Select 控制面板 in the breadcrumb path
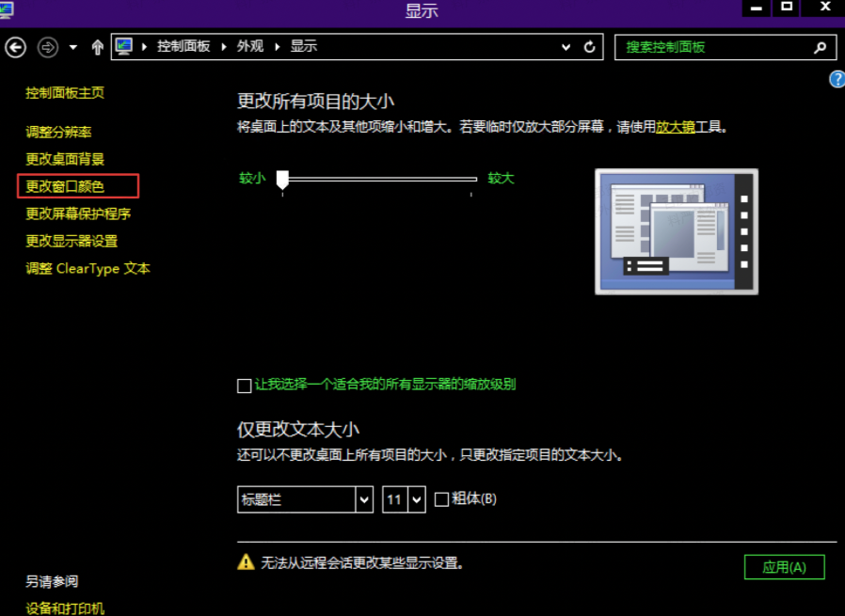 pos(183,46)
